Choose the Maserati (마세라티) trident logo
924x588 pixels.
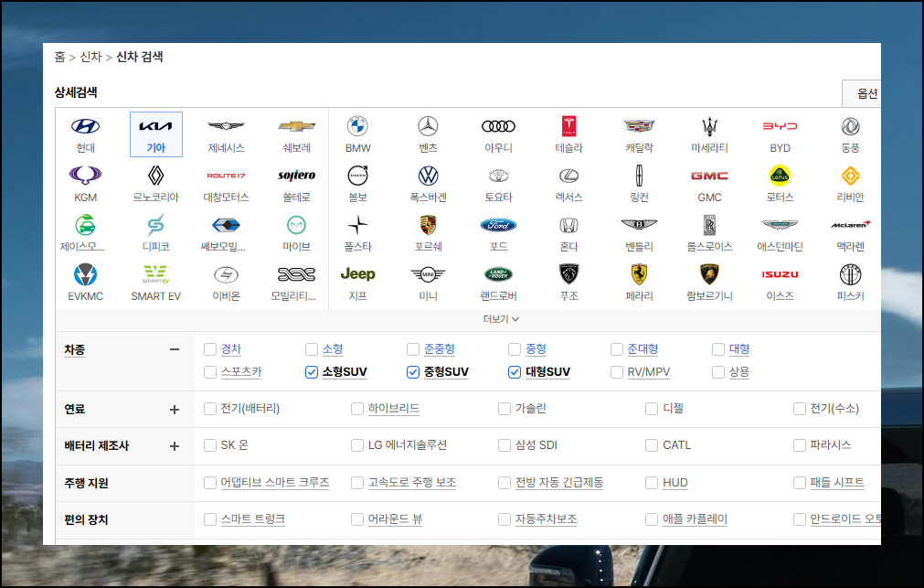709,126
